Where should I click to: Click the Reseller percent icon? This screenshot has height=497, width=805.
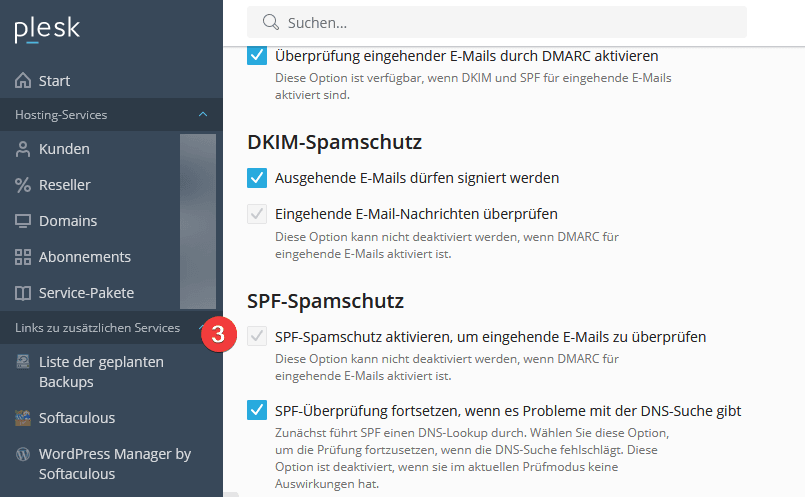click(23, 185)
